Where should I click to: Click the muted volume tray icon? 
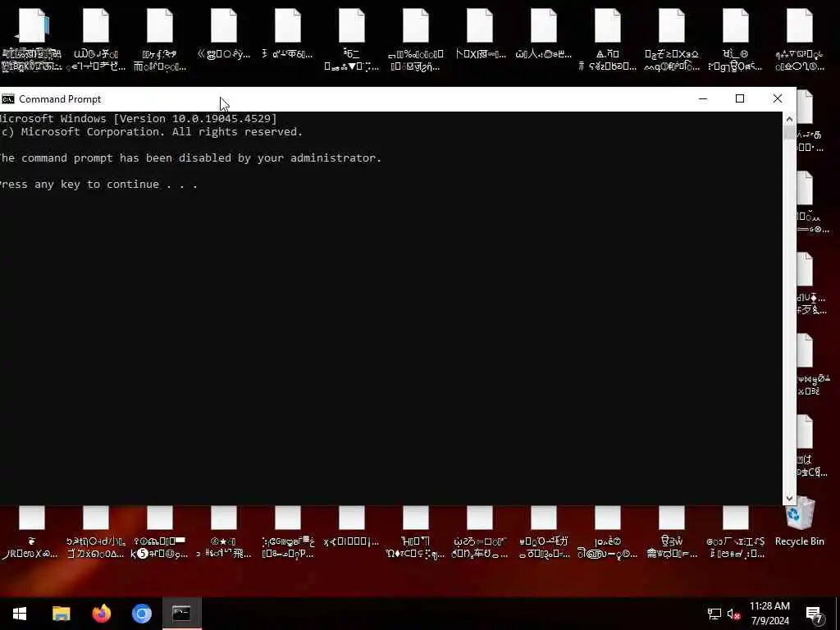click(734, 614)
